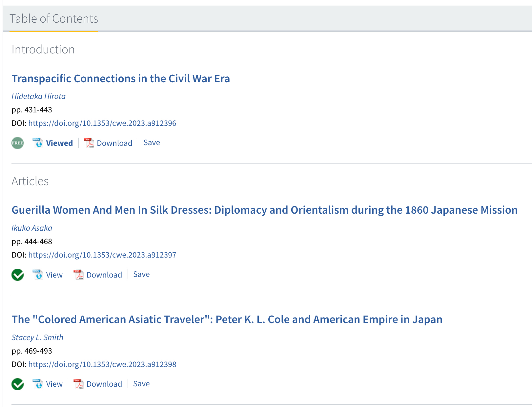Viewport: 532px width, 407px height.
Task: Open author page for Ikuko Asaka
Action: coord(32,228)
